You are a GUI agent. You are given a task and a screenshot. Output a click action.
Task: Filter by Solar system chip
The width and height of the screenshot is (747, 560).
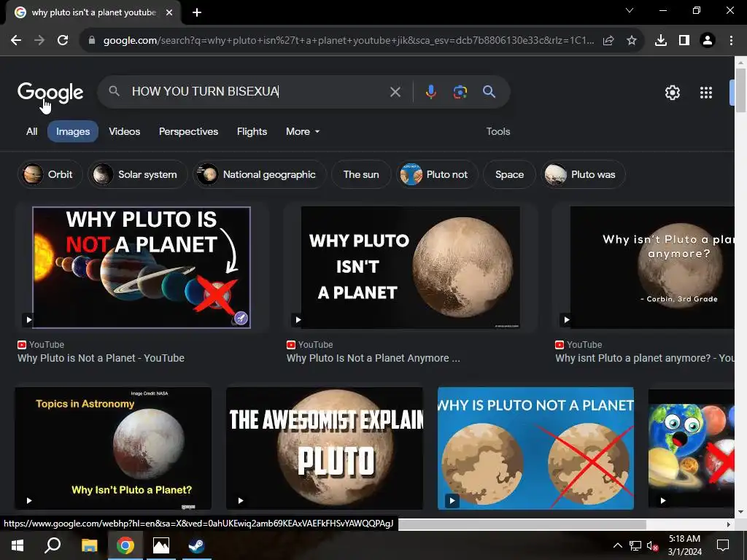click(x=137, y=174)
